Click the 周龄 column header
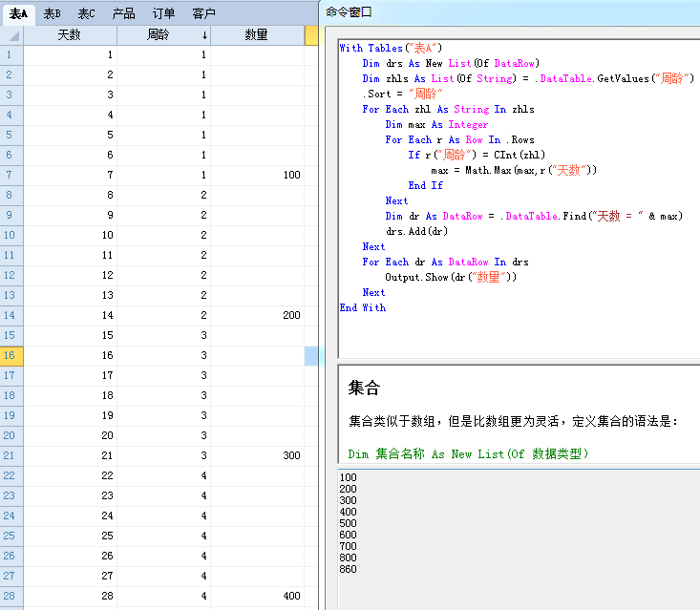The image size is (700, 610). point(164,35)
